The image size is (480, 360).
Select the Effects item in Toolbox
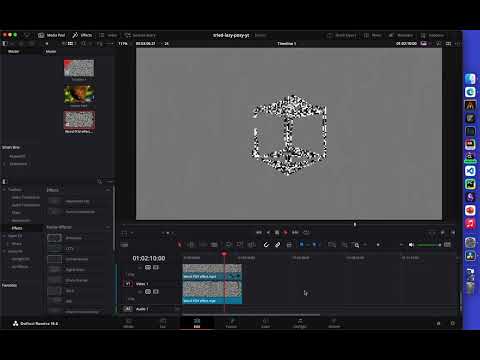click(x=17, y=228)
